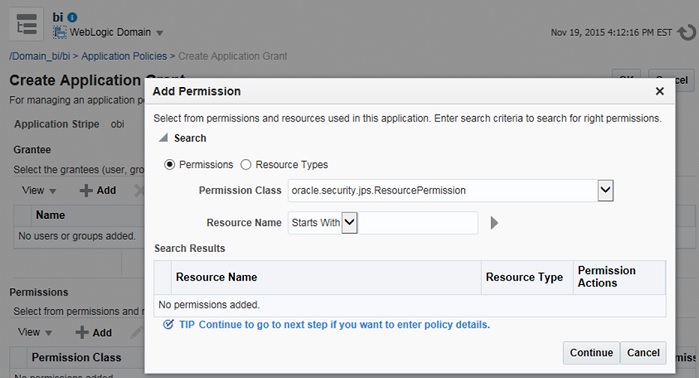Go to Application Policies breadcrumb
699x378 pixels.
[x=124, y=56]
